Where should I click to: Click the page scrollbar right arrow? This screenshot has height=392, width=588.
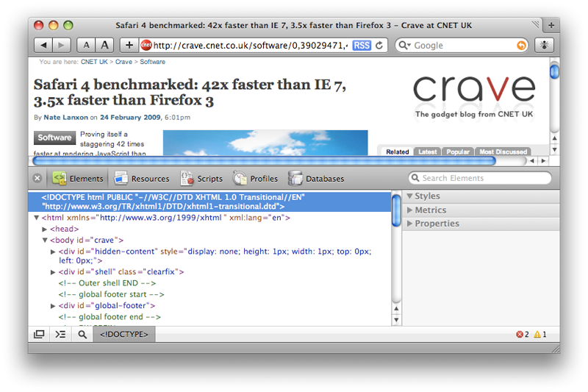click(x=543, y=161)
